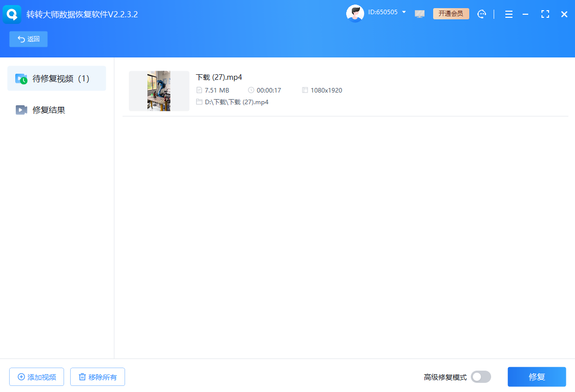Click the monitor icon in title bar
Image resolution: width=575 pixels, height=392 pixels.
click(x=419, y=14)
